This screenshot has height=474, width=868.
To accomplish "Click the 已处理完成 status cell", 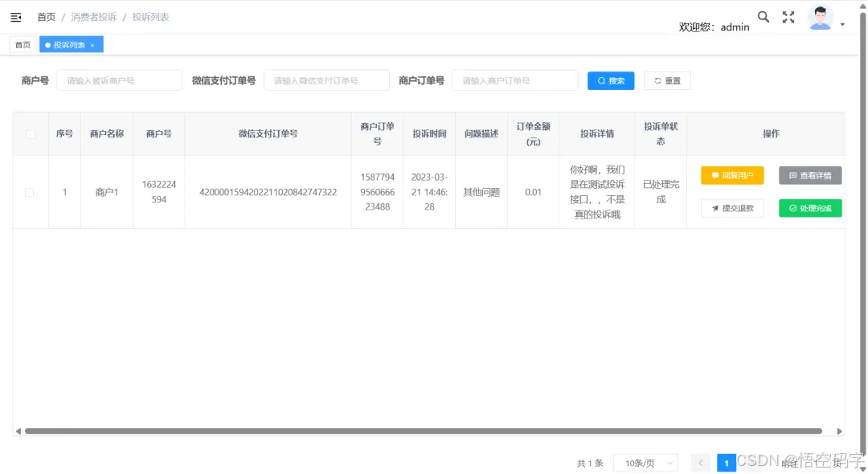I will [x=661, y=192].
